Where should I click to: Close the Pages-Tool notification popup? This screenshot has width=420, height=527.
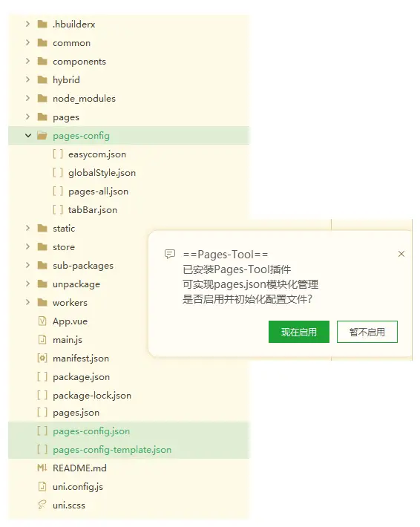(x=401, y=254)
